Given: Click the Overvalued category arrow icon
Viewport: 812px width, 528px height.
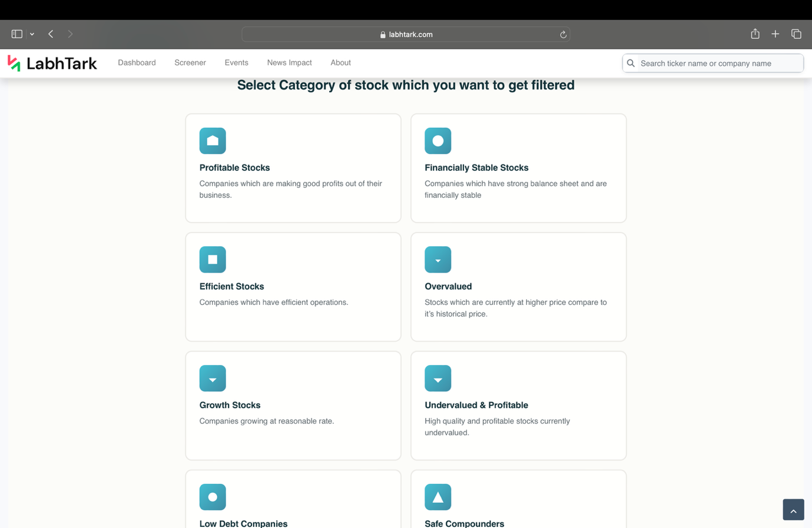Looking at the screenshot, I should (x=438, y=260).
